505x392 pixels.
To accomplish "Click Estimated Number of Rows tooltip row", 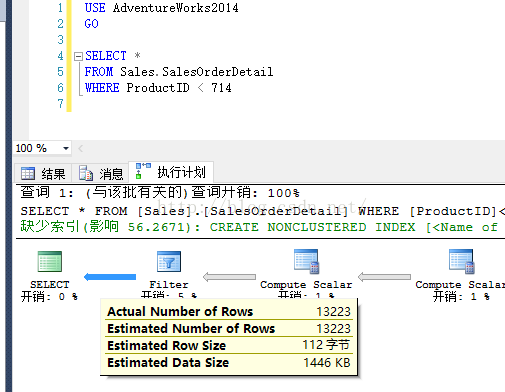I will pos(229,329).
